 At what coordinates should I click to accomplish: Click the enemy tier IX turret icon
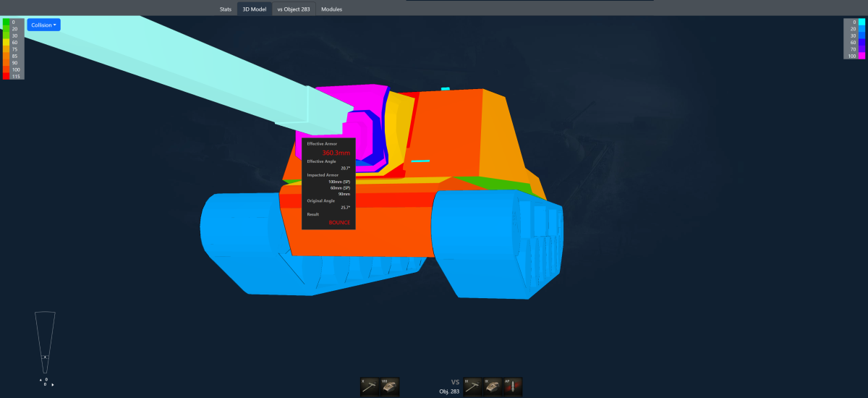tap(493, 387)
